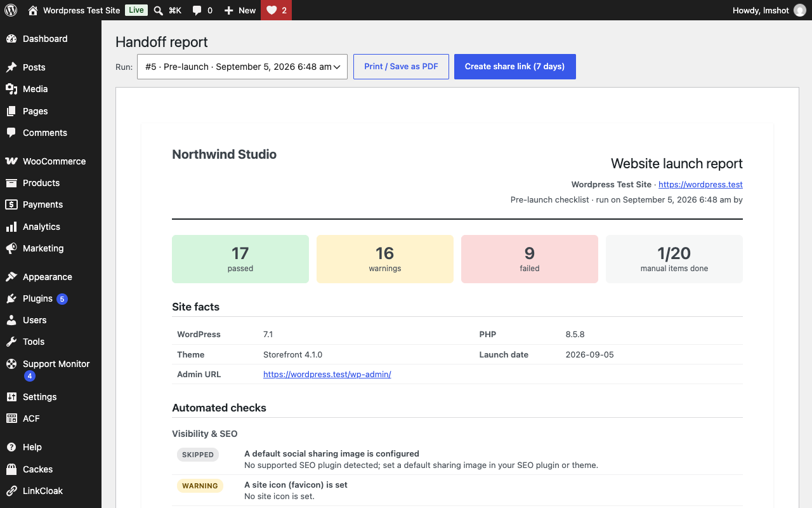
Task: Click the Launch date 2026-09-05 value
Action: pyautogui.click(x=590, y=354)
